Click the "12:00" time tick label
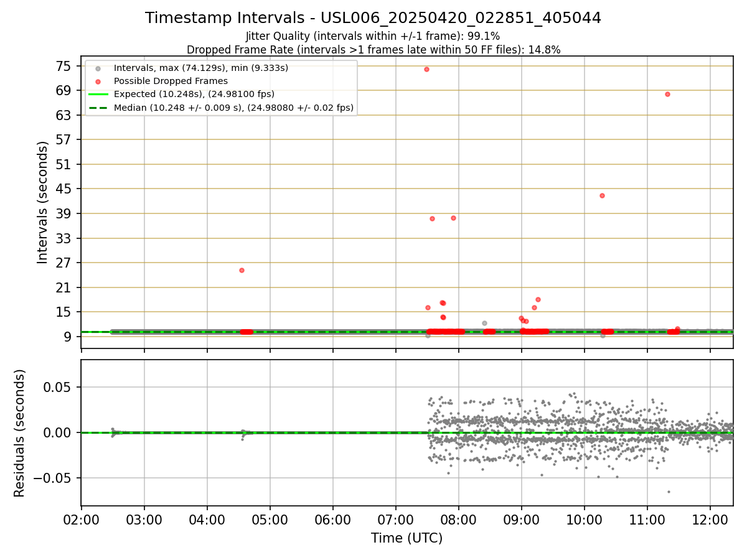The height and width of the screenshot is (560, 747). tap(710, 520)
